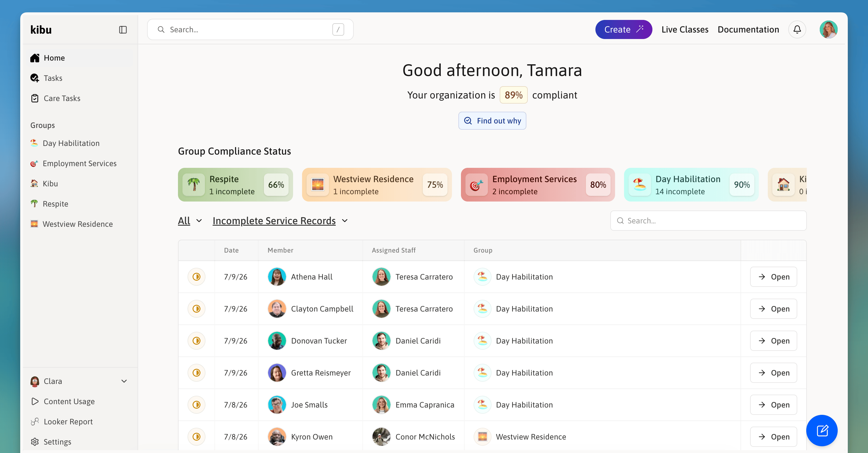Click Westview Residence in Kyron Owen's row
This screenshot has width=868, height=453.
tap(531, 437)
